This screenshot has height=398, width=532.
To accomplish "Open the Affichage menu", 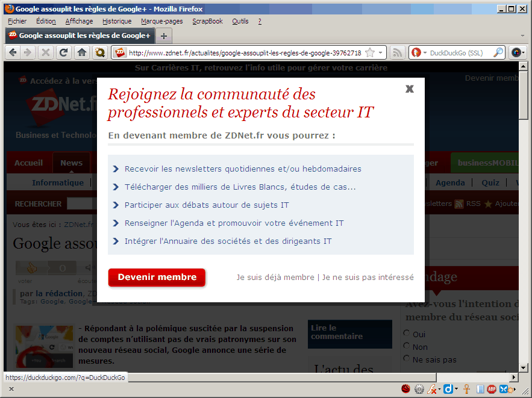I will tap(79, 21).
